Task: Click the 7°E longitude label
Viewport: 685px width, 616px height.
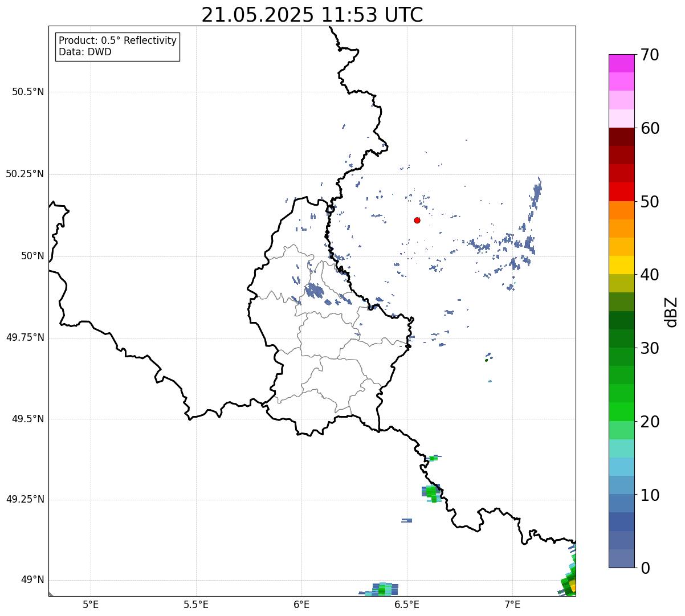Action: coord(512,605)
